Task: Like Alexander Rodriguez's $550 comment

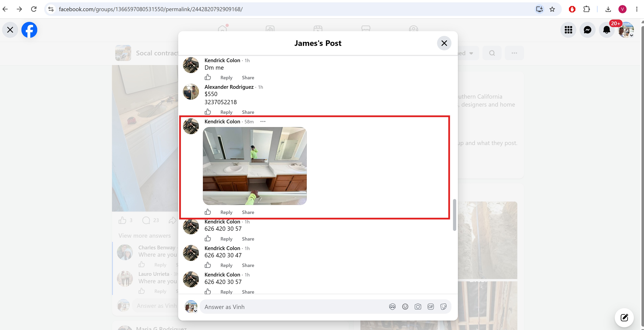Action: pyautogui.click(x=208, y=112)
